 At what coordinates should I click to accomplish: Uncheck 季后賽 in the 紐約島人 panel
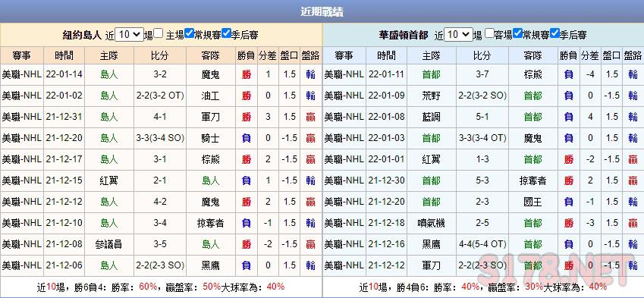pyautogui.click(x=226, y=33)
